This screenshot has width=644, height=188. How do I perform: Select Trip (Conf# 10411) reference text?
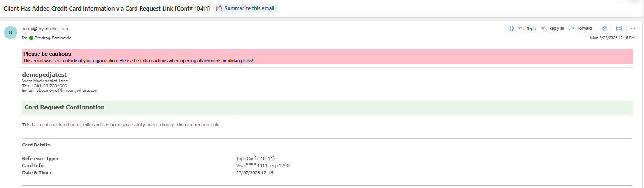[x=255, y=158]
